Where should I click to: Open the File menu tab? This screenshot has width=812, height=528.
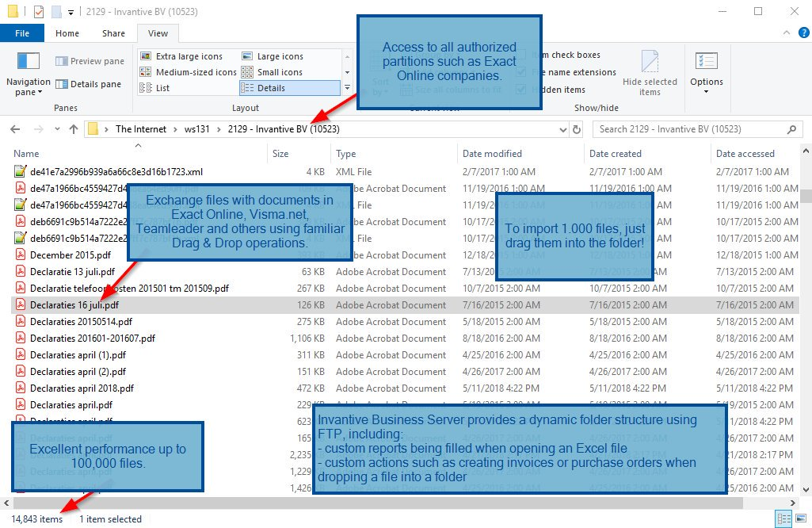pyautogui.click(x=22, y=33)
